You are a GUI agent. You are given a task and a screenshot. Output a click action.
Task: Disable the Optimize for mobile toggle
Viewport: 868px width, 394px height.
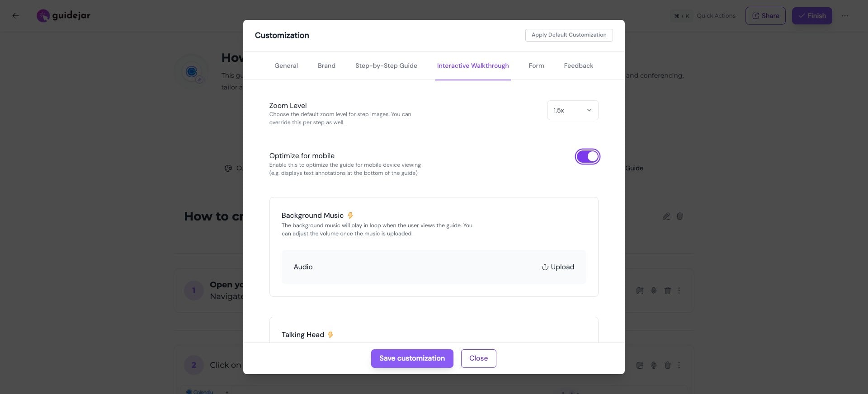coord(587,157)
